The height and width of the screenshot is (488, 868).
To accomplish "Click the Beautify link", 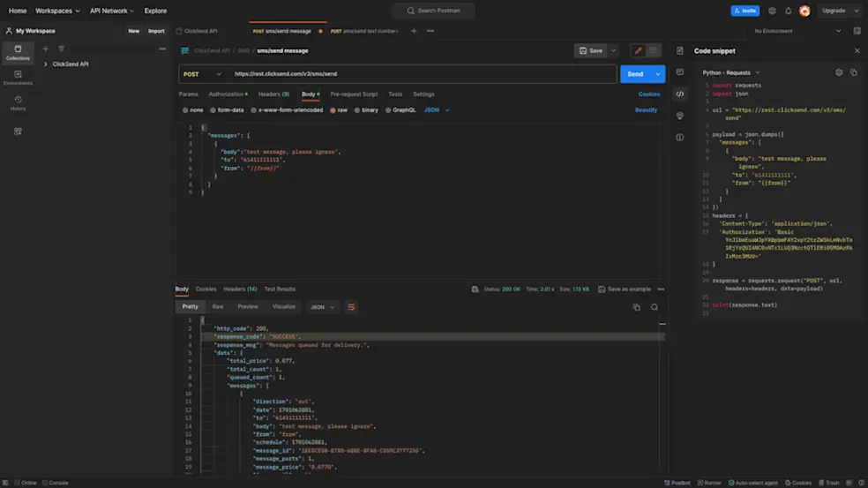I will pyautogui.click(x=646, y=110).
